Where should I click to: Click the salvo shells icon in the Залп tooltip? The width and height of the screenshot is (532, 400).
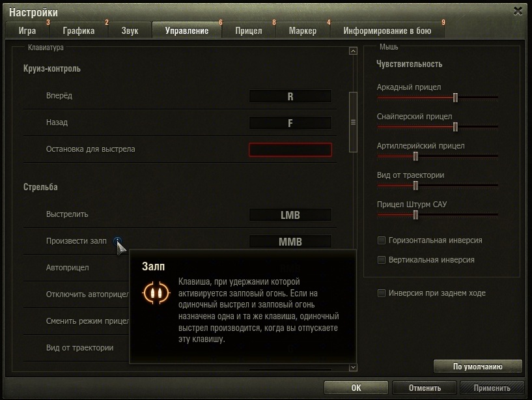pos(156,293)
